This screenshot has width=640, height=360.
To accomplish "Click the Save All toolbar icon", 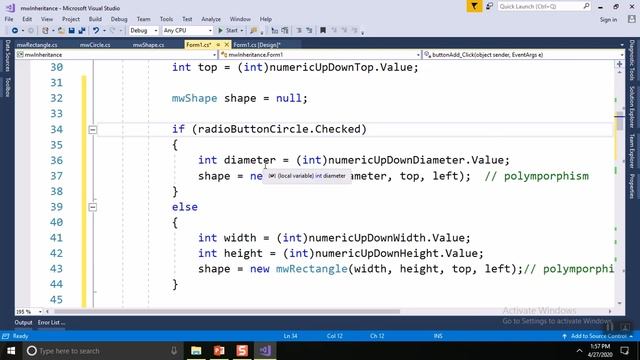I will (82, 31).
